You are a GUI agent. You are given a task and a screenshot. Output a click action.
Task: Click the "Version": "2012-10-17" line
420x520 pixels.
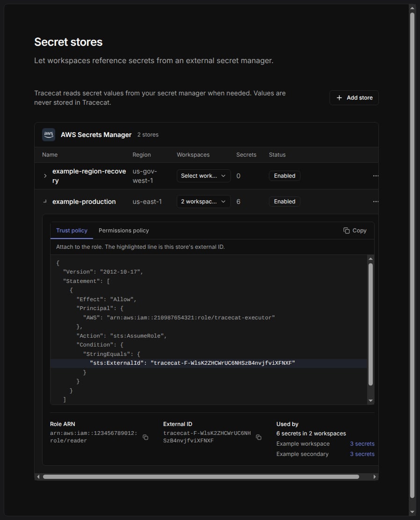(103, 272)
